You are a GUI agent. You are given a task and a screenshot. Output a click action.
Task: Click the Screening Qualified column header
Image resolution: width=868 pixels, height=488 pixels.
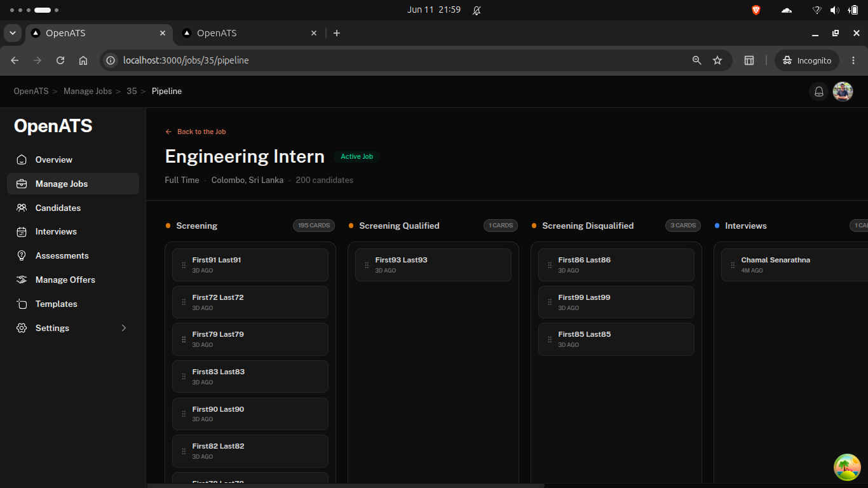(399, 226)
